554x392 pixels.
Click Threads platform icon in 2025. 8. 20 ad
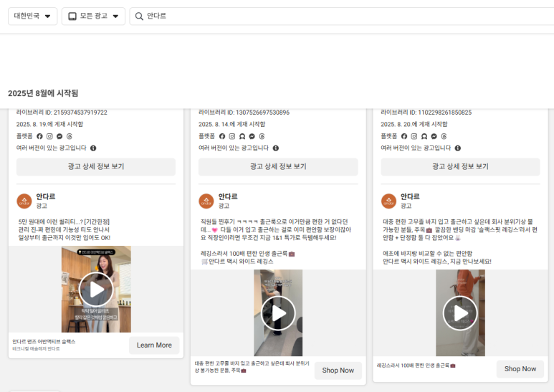click(444, 136)
